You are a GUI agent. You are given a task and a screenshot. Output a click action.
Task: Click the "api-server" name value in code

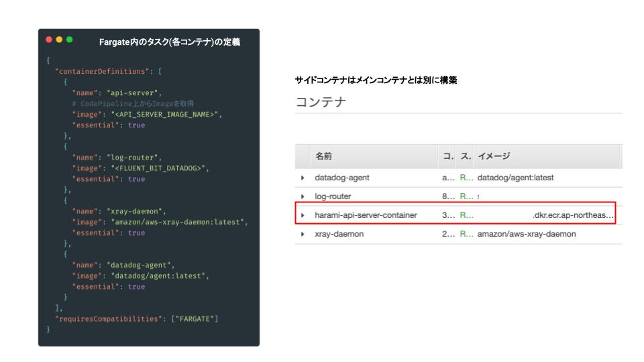coord(133,93)
